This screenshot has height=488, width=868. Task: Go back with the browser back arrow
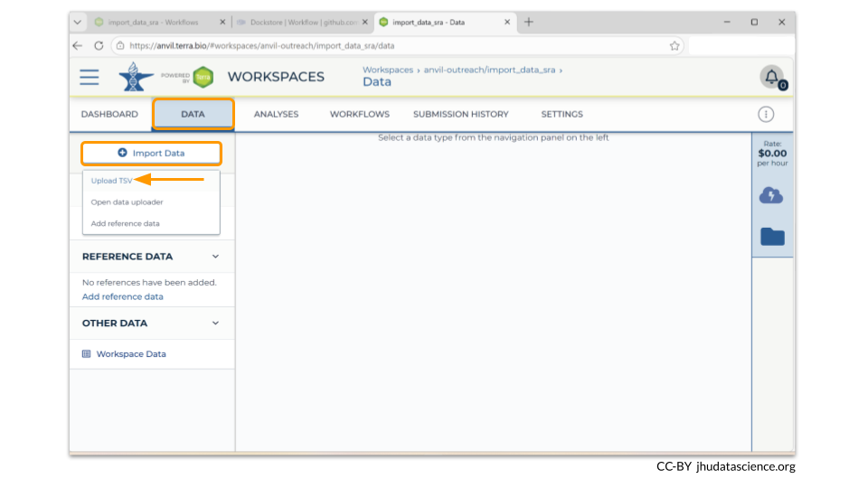[x=78, y=46]
